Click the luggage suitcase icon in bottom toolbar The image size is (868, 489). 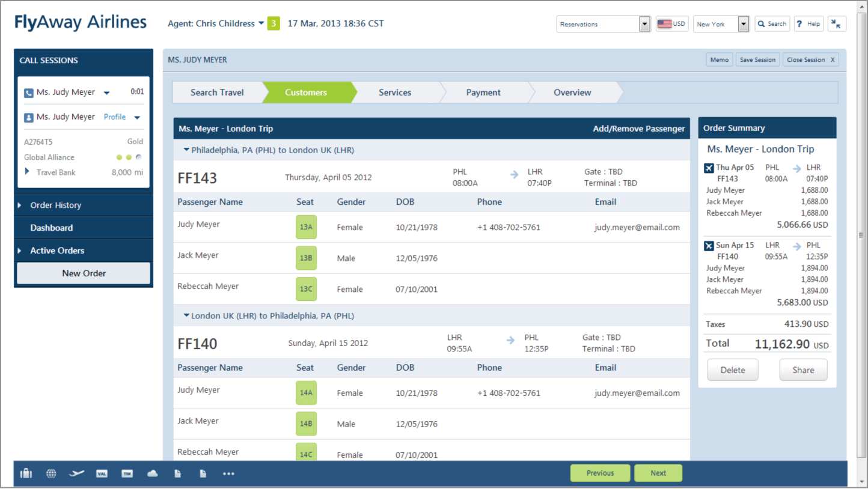26,473
